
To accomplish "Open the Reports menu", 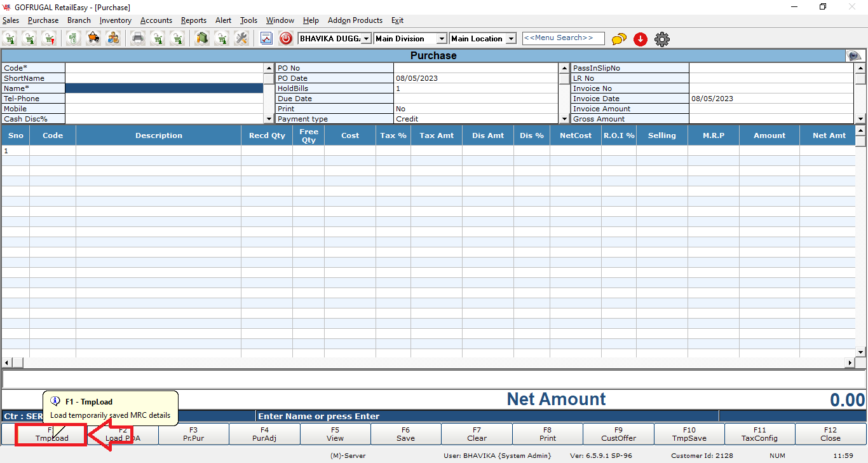I will pyautogui.click(x=193, y=20).
